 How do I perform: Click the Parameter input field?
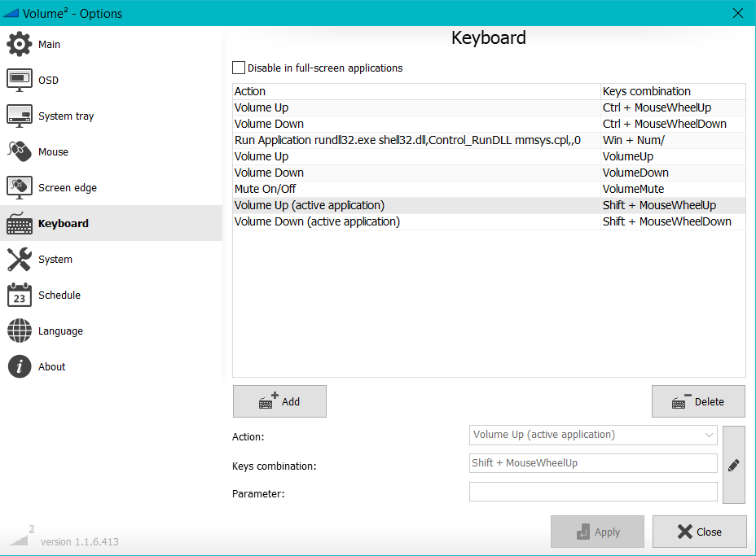coord(592,492)
